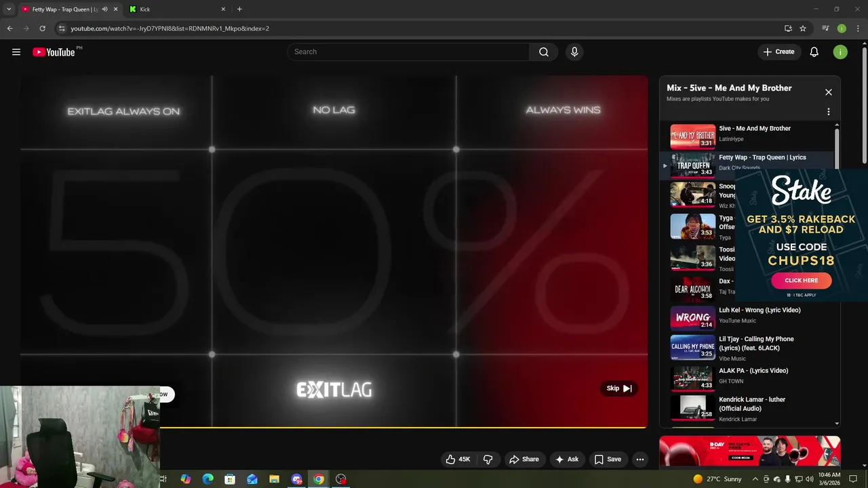The width and height of the screenshot is (868, 488).
Task: Dislike the video with thumbs down
Action: (x=488, y=460)
